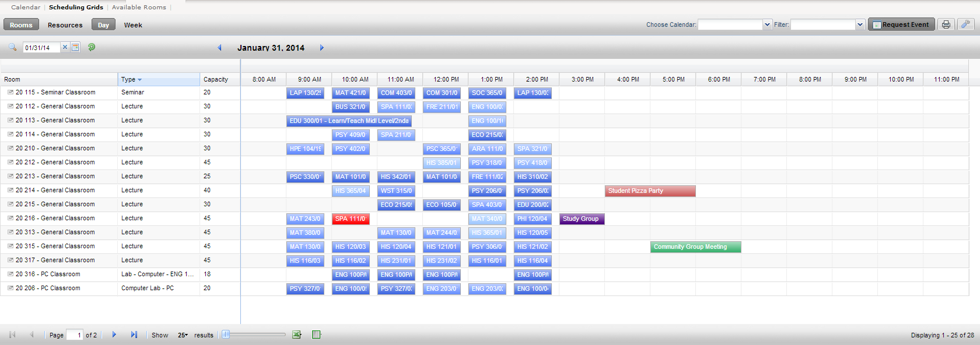Image resolution: width=980 pixels, height=345 pixels.
Task: Select room 20 215 - General Classroom
Action: coord(55,204)
